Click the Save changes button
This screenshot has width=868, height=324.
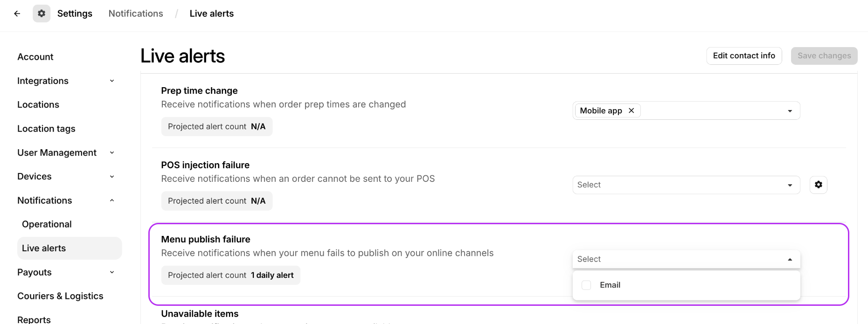824,56
